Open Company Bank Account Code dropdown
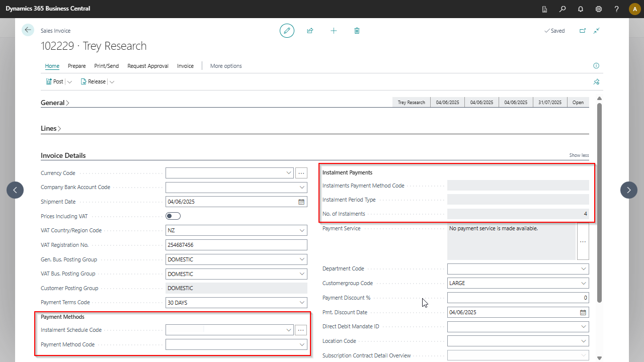Screen dimensions: 644x362 pyautogui.click(x=302, y=188)
